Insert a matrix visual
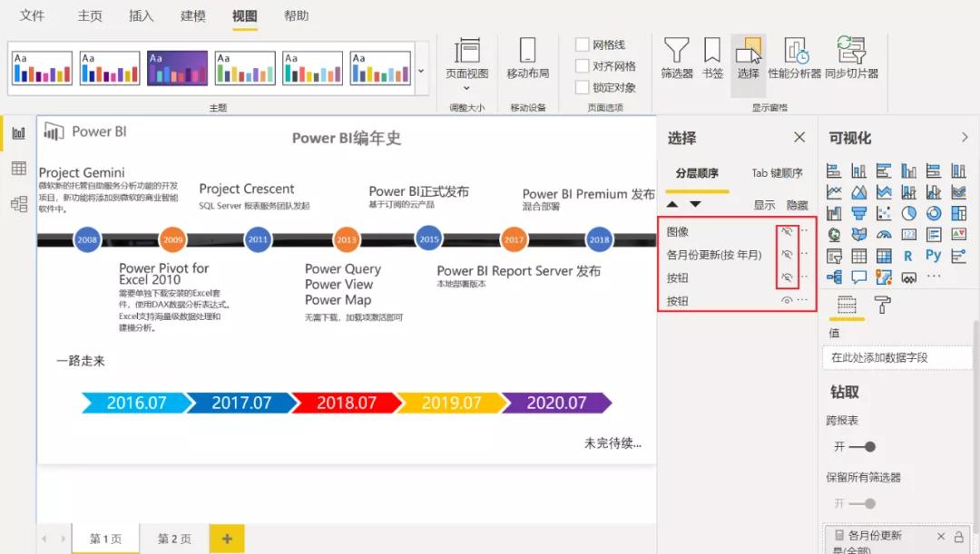The width and height of the screenshot is (980, 554). click(x=884, y=256)
